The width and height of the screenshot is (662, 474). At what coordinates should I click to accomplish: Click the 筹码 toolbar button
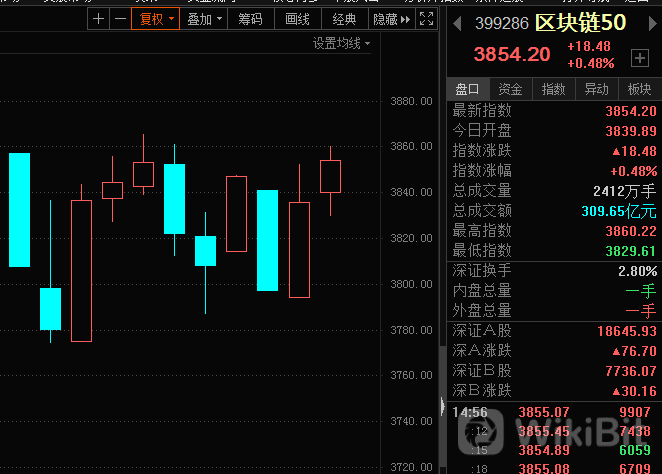251,19
